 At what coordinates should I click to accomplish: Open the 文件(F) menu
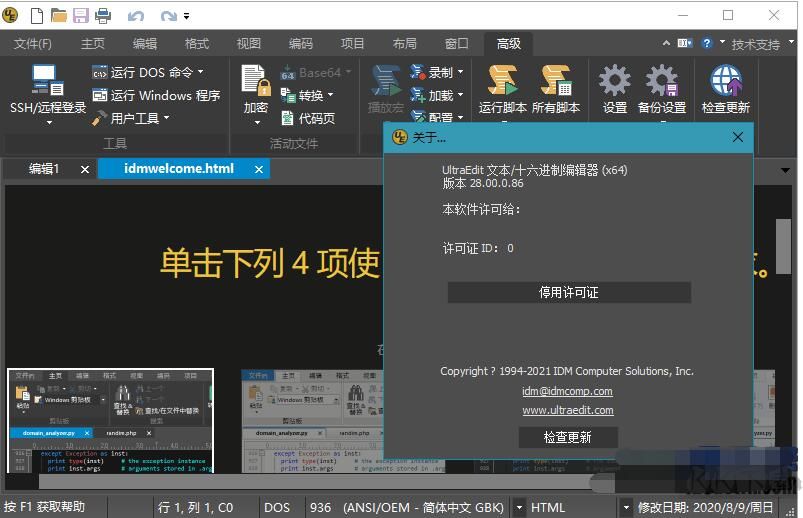click(x=33, y=44)
